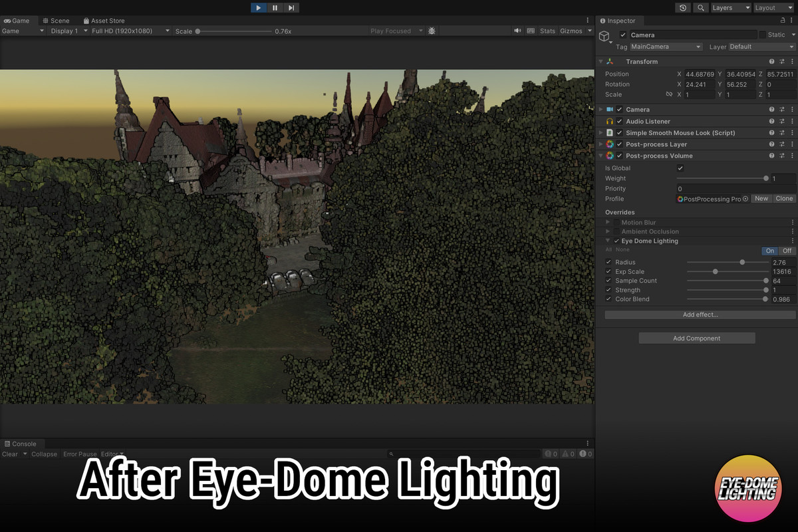This screenshot has height=532, width=798.
Task: Open the Transform component settings menu
Action: (793, 61)
